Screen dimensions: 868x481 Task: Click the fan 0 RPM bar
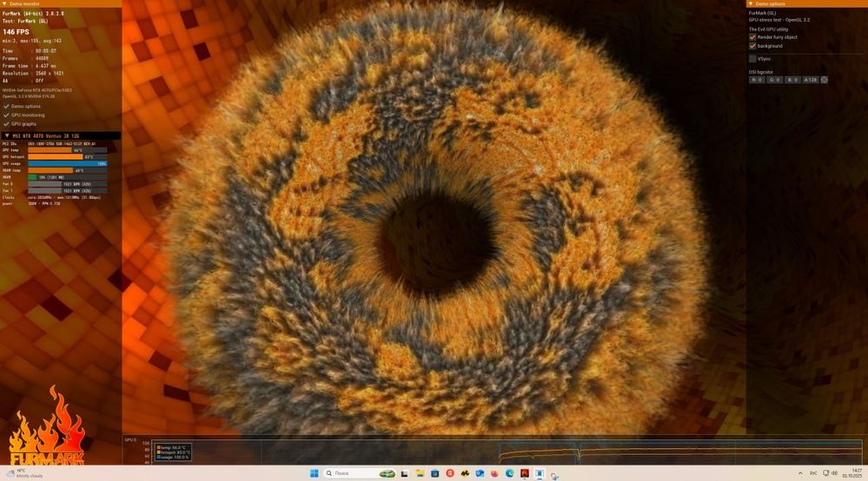click(68, 184)
